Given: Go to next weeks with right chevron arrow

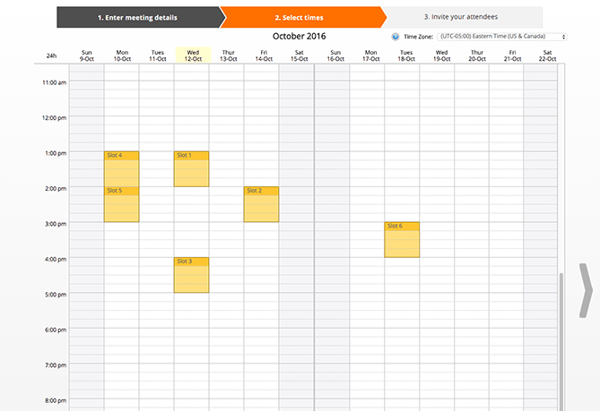Looking at the screenshot, I should 585,290.
